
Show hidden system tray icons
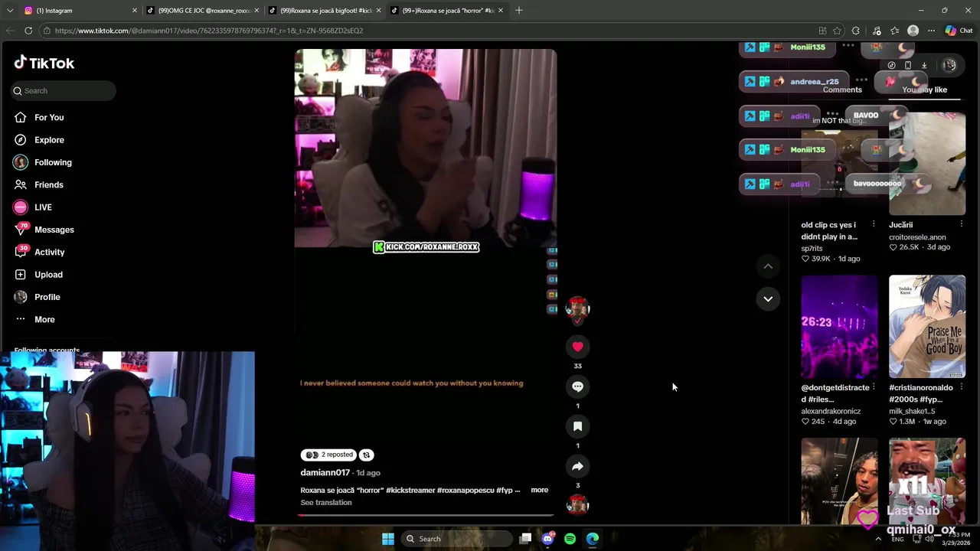pos(878,539)
